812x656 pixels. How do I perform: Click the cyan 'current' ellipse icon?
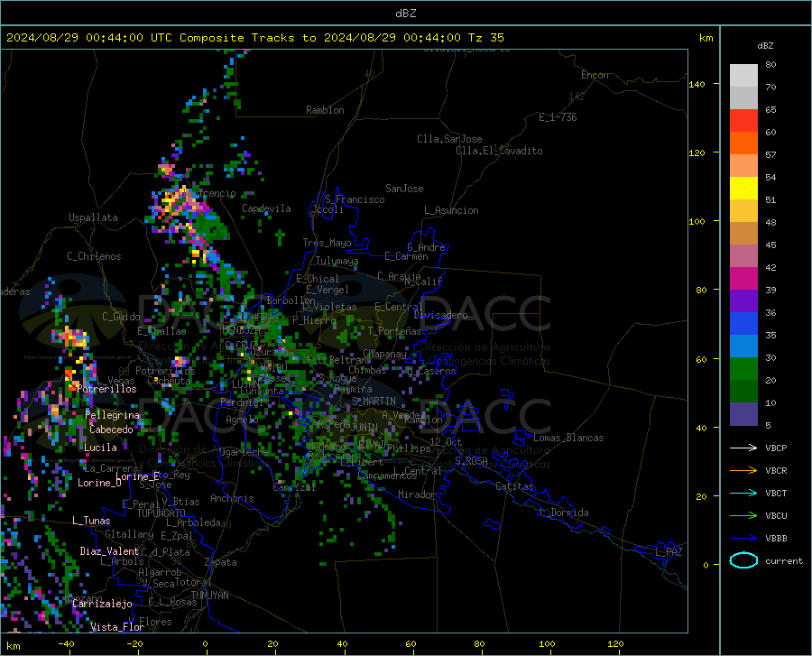(x=743, y=560)
